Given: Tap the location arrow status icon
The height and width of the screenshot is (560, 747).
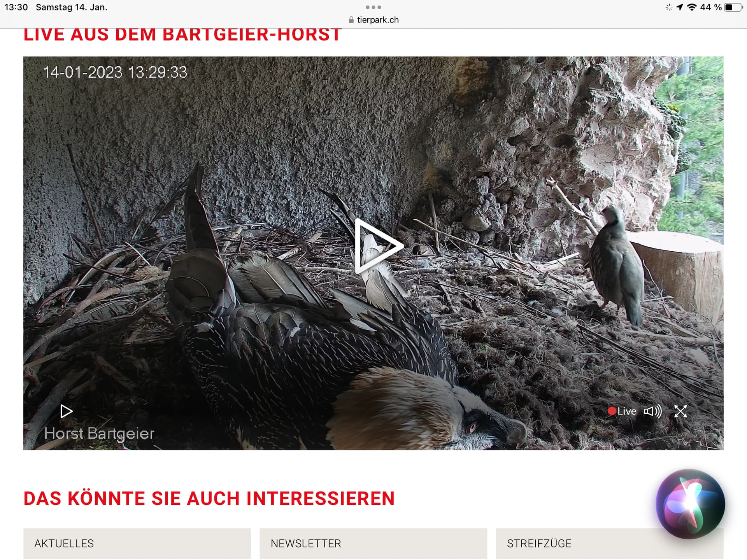Looking at the screenshot, I should tap(680, 7).
